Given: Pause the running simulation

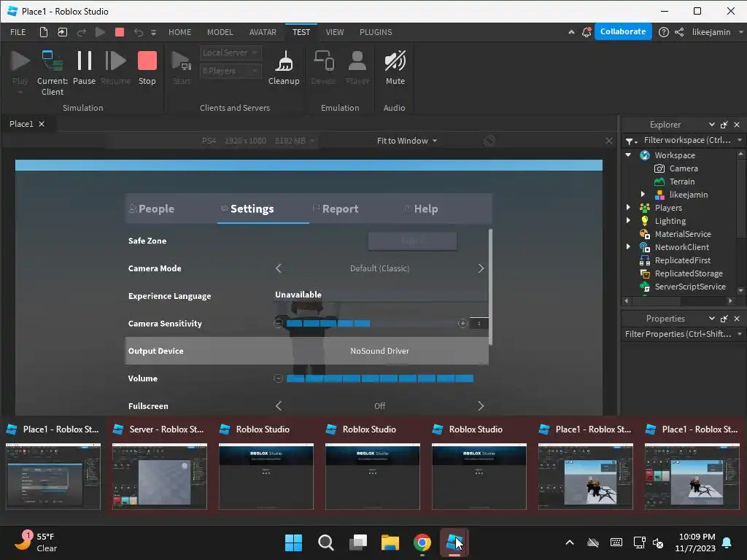Looking at the screenshot, I should pos(85,68).
